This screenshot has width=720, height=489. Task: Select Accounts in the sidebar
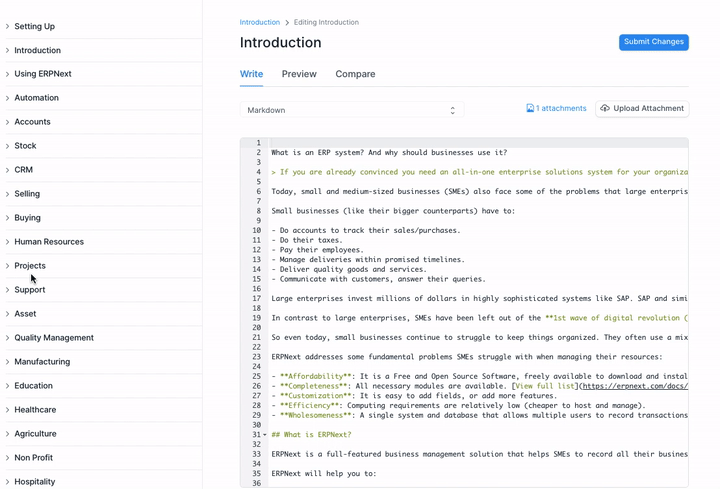click(x=32, y=122)
